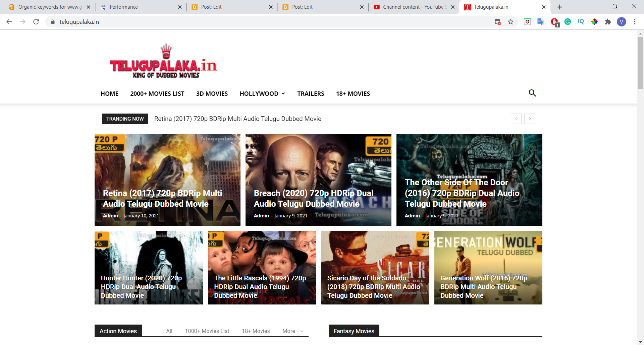Click the scrollbar up arrow

tap(640, 33)
